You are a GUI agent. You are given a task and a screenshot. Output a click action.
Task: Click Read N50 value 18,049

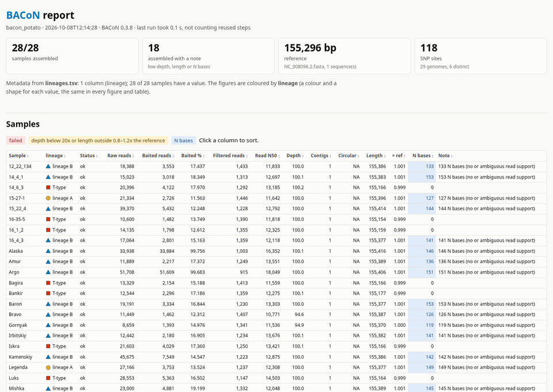(272, 272)
